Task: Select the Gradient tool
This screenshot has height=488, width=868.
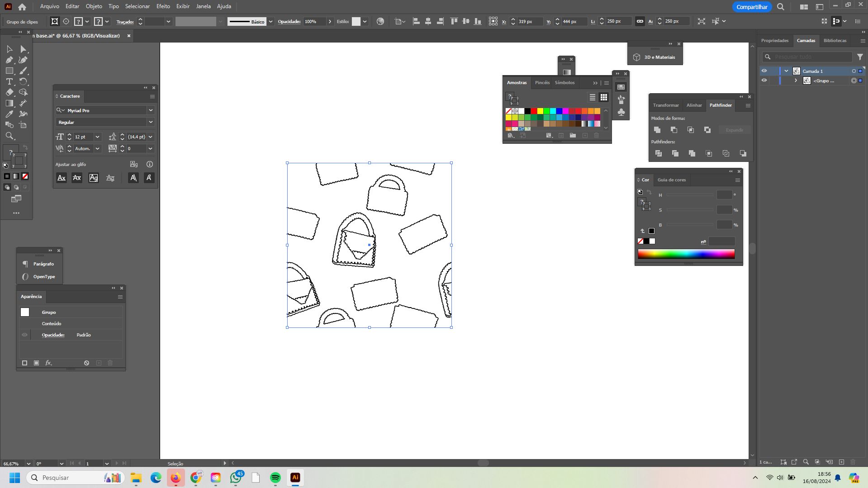Action: 9,103
